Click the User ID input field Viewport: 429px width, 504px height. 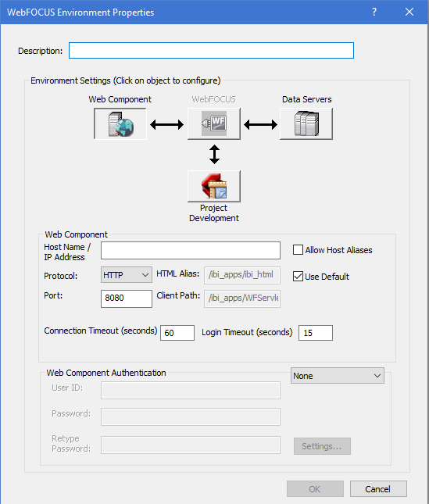[x=191, y=390]
